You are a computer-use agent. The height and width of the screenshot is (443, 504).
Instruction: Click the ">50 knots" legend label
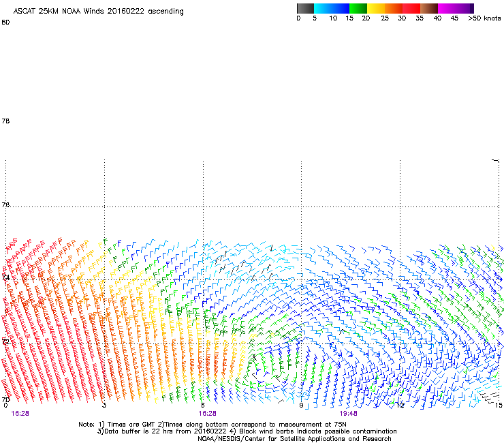pyautogui.click(x=484, y=18)
